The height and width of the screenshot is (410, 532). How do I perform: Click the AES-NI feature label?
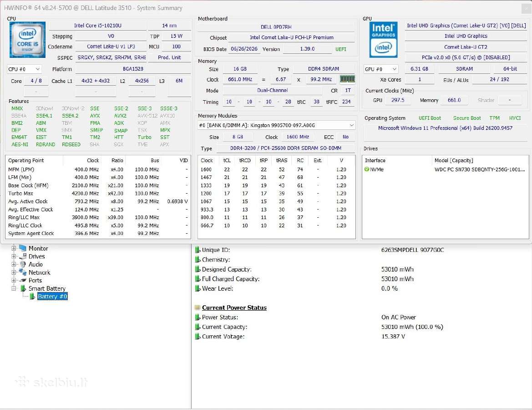[x=20, y=144]
